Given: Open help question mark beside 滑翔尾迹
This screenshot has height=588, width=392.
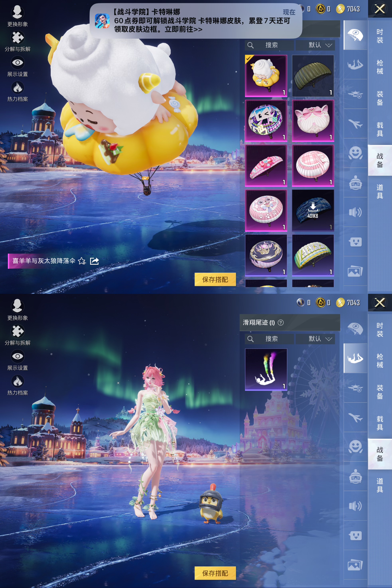Looking at the screenshot, I should tap(281, 323).
